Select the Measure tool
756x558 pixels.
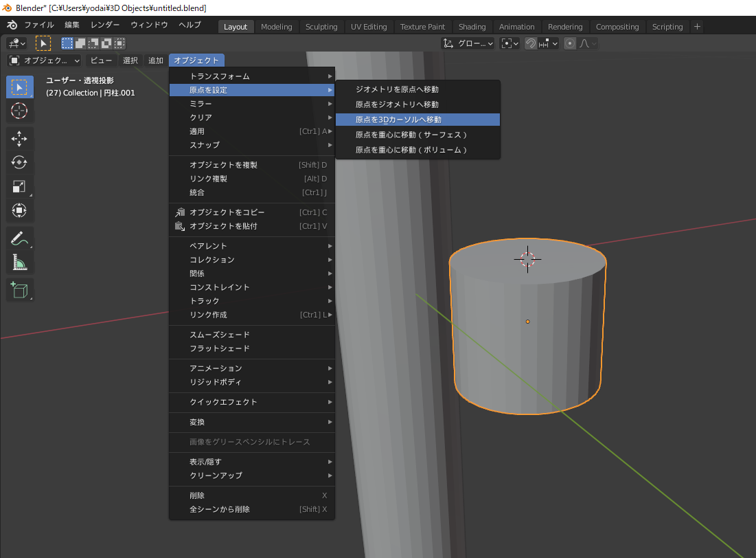(x=19, y=262)
